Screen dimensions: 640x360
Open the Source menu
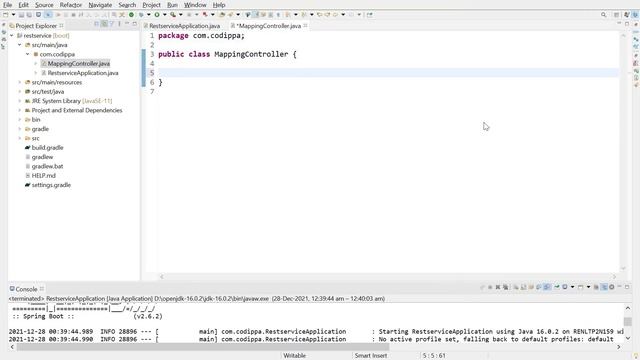click(x=44, y=5)
